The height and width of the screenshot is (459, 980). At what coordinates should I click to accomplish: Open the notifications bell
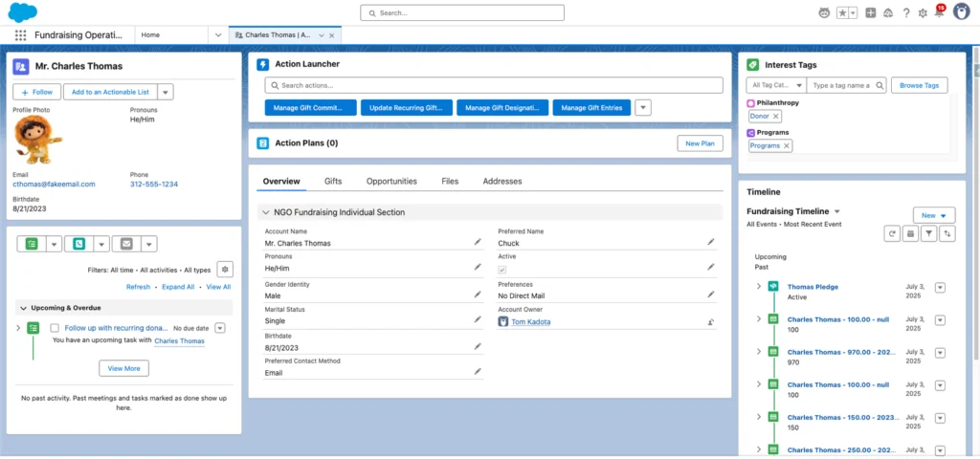click(939, 13)
